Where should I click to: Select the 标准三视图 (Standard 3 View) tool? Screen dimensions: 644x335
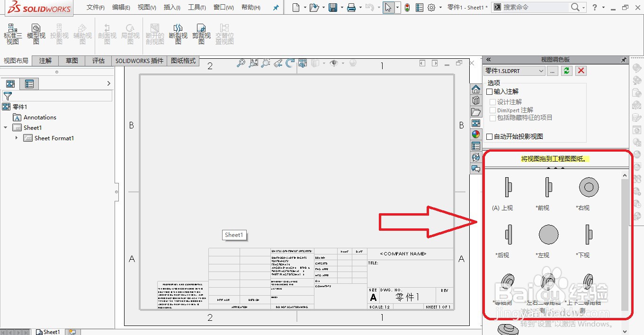pos(13,34)
